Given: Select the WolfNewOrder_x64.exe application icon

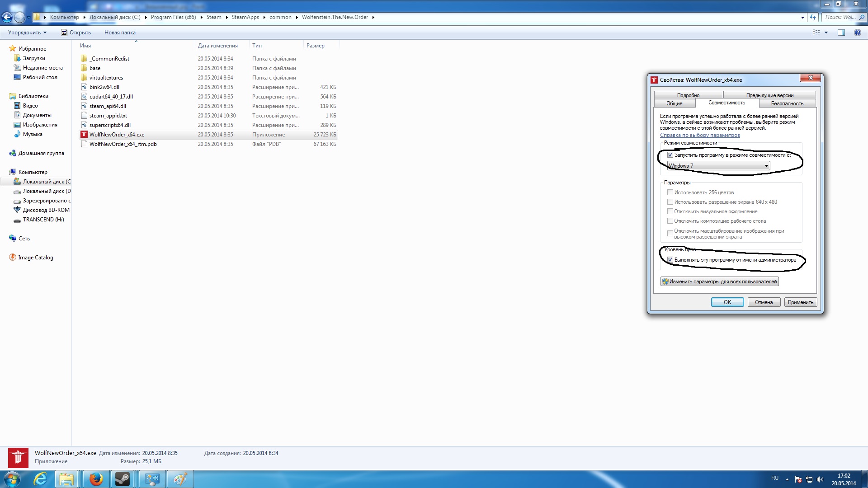Looking at the screenshot, I should click(x=84, y=135).
